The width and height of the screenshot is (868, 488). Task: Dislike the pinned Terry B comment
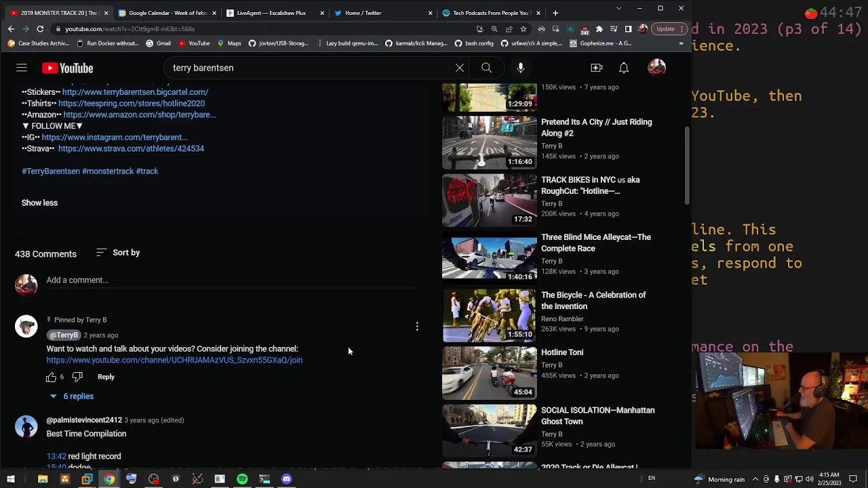pos(77,377)
